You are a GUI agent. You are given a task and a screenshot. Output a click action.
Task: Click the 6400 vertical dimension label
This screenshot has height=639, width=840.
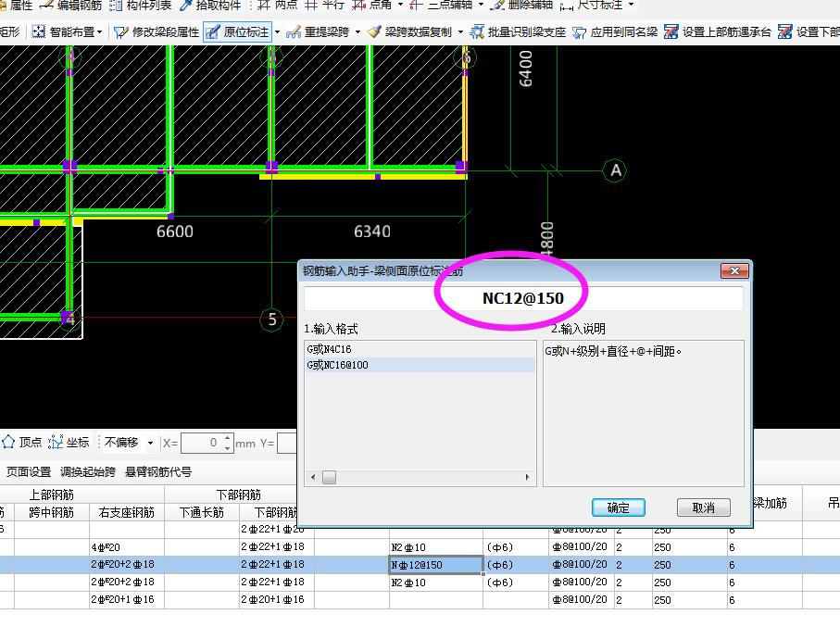(x=525, y=69)
